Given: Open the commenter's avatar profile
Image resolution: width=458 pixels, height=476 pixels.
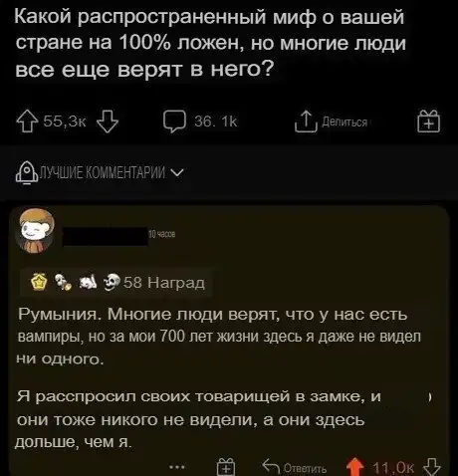Looking at the screenshot, I should 35,230.
